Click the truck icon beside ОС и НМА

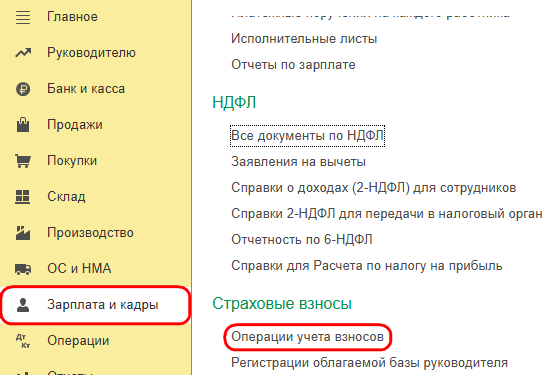23,269
